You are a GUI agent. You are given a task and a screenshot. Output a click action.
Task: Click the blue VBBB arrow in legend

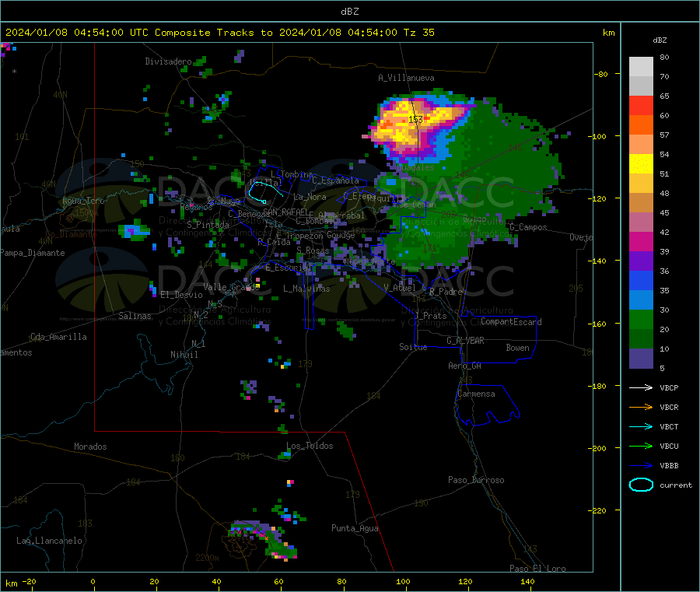coord(641,466)
